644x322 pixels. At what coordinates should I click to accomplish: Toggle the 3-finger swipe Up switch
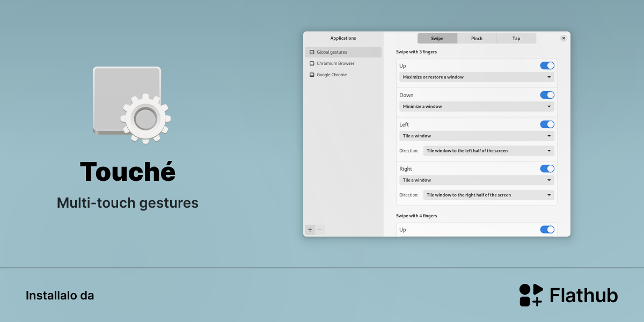pyautogui.click(x=547, y=65)
